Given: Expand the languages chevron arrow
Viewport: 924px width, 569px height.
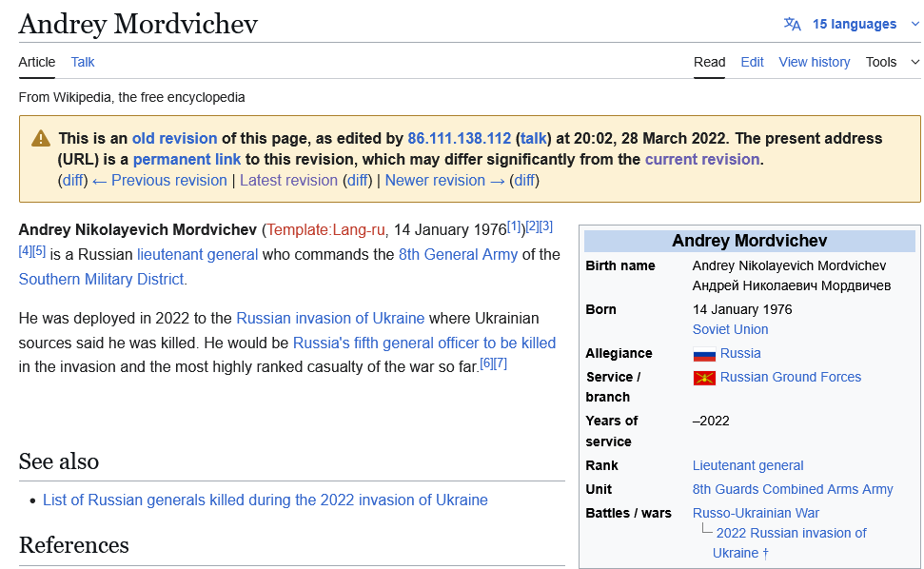Looking at the screenshot, I should 914,24.
